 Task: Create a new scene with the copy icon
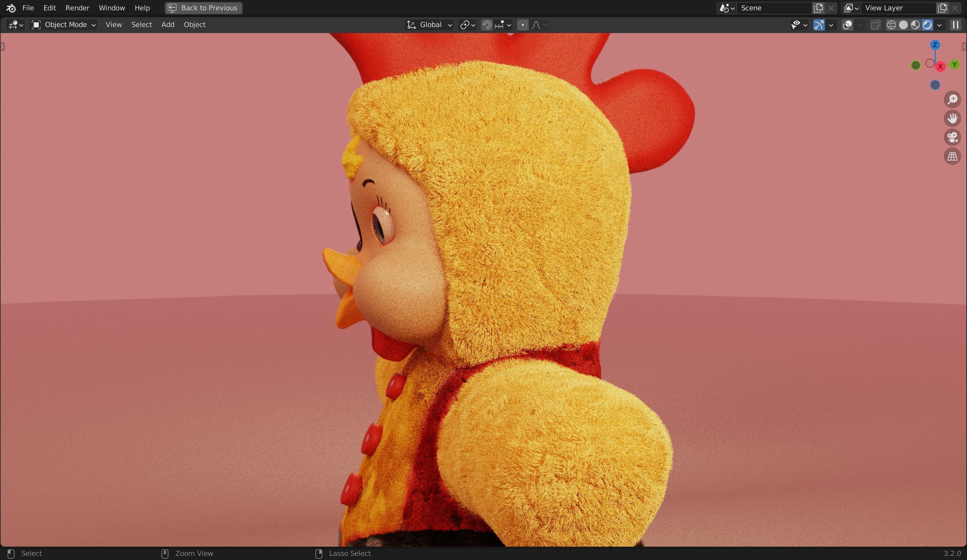818,8
